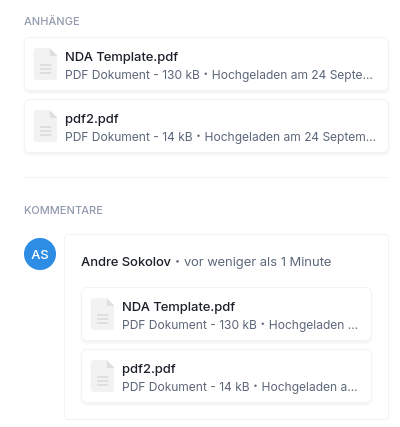Click the truncated 'Hochgeladen am 24 Septe...' text

tap(292, 75)
